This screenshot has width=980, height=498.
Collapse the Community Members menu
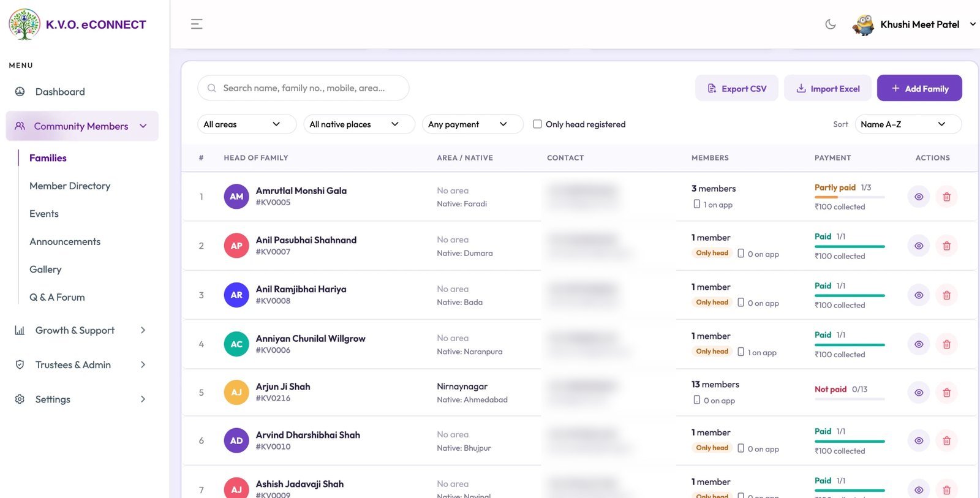[x=82, y=126]
